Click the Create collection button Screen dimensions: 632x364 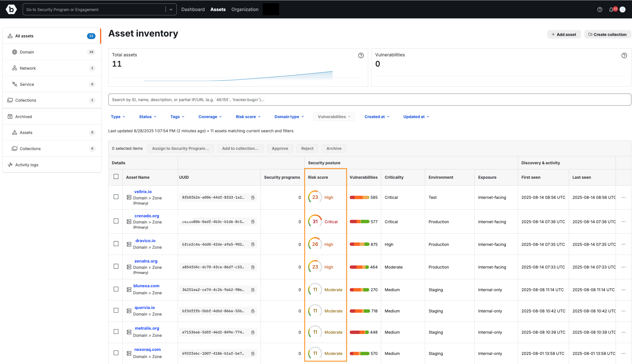608,35
